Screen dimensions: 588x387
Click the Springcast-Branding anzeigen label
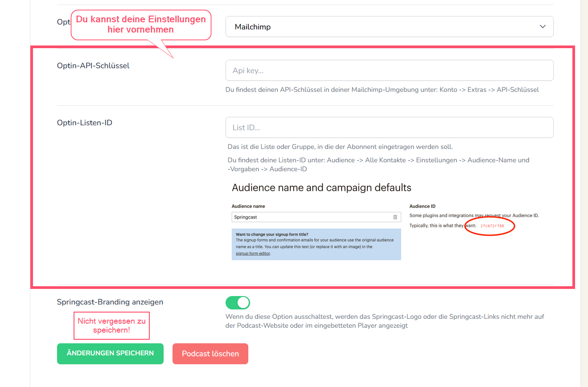110,302
